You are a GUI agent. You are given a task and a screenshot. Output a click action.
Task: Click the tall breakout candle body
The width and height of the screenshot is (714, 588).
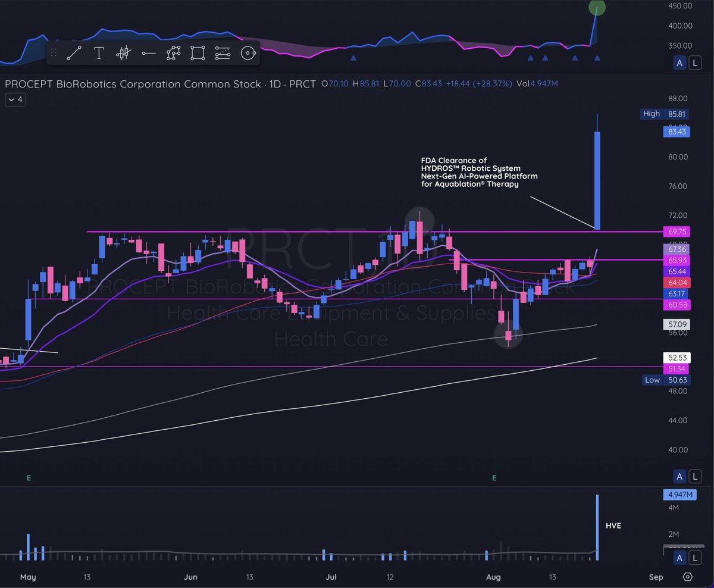[597, 180]
